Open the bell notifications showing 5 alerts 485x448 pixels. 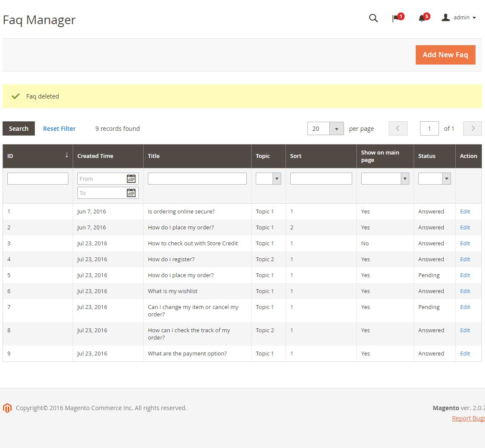pyautogui.click(x=422, y=18)
